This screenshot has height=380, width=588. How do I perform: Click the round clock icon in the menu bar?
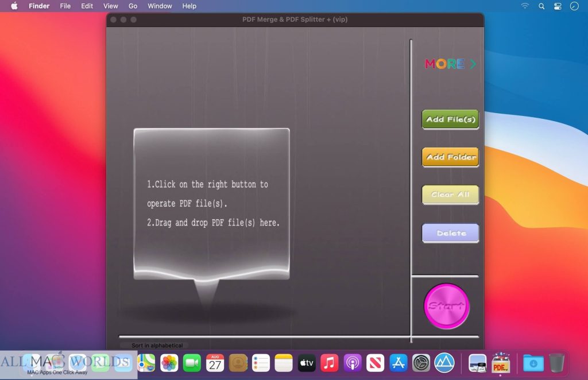(x=574, y=6)
